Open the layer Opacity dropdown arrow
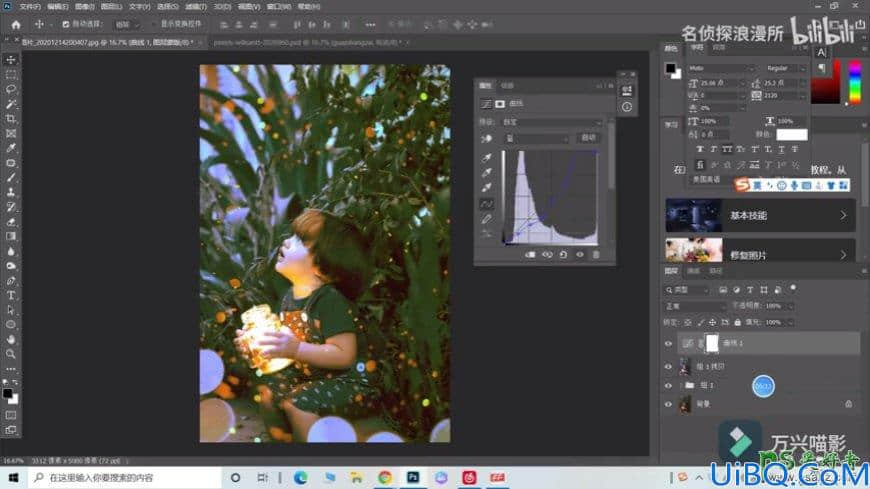The width and height of the screenshot is (870, 489). pyautogui.click(x=791, y=306)
